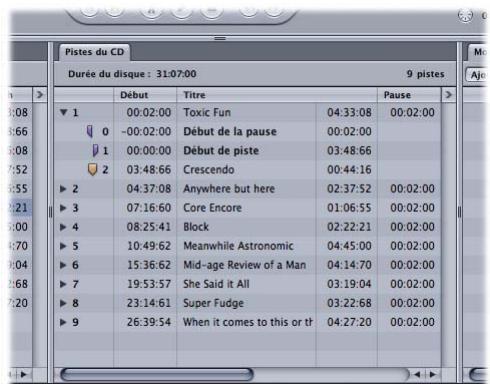Click start time 19:53:57 of track 7

click(149, 284)
